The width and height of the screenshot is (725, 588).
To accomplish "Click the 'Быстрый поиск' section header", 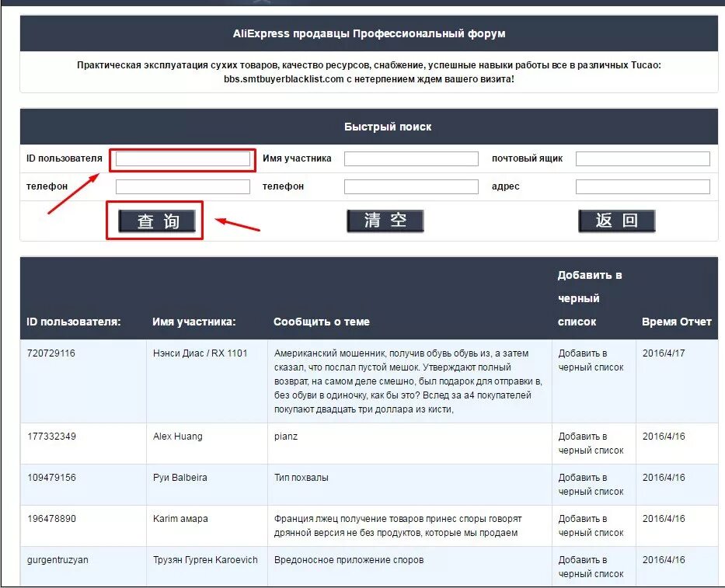I will click(388, 127).
